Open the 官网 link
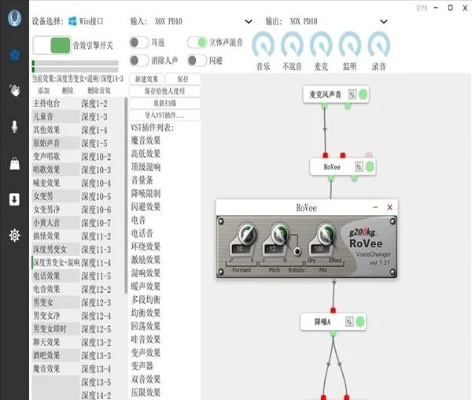This screenshot has width=472, height=400. coord(421,8)
